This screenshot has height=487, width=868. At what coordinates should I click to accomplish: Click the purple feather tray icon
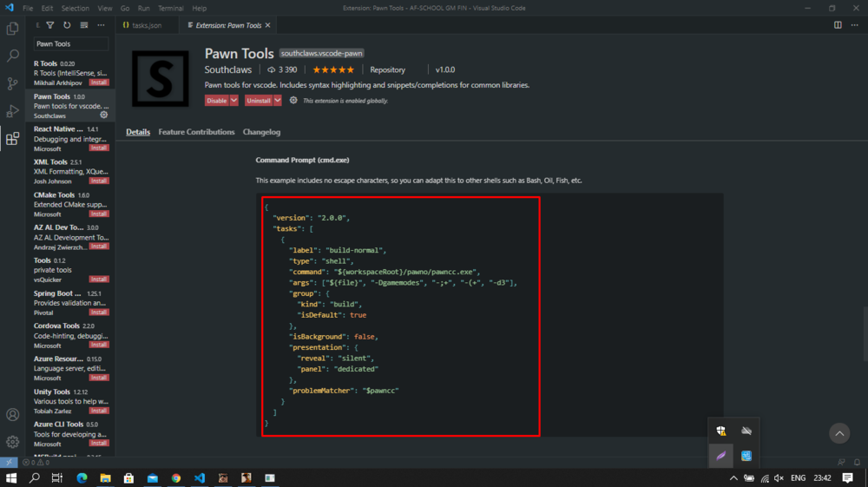(x=720, y=456)
